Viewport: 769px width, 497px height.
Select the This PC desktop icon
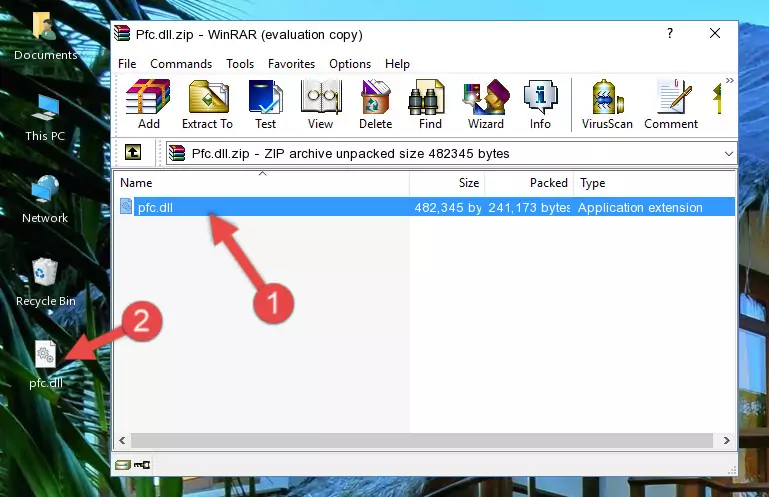click(x=45, y=118)
